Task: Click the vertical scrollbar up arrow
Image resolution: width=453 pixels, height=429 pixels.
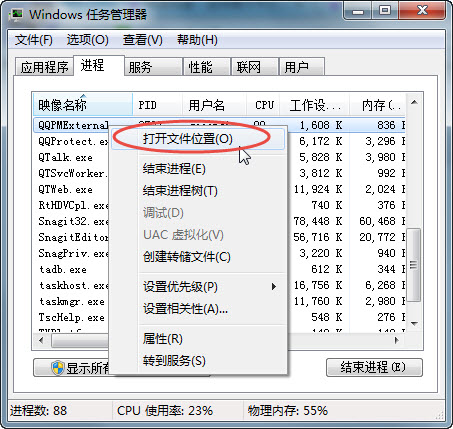Action: coord(414,102)
